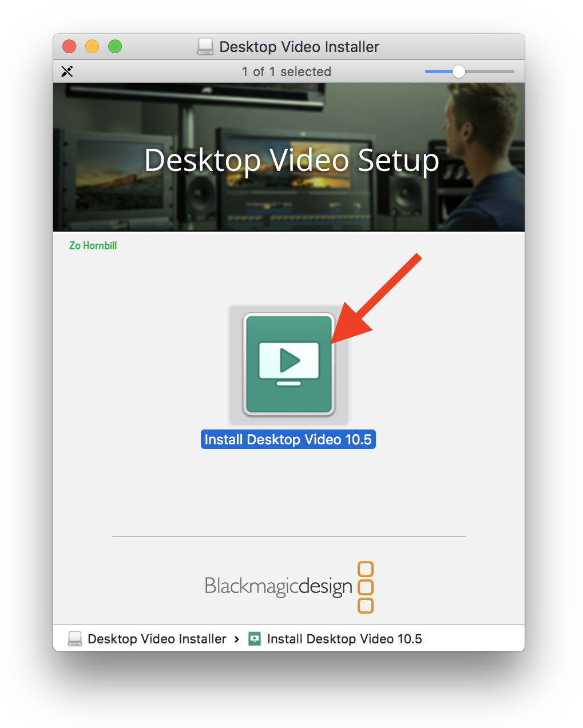Click Install Desktop Video 10.5 in the path bar

point(335,639)
